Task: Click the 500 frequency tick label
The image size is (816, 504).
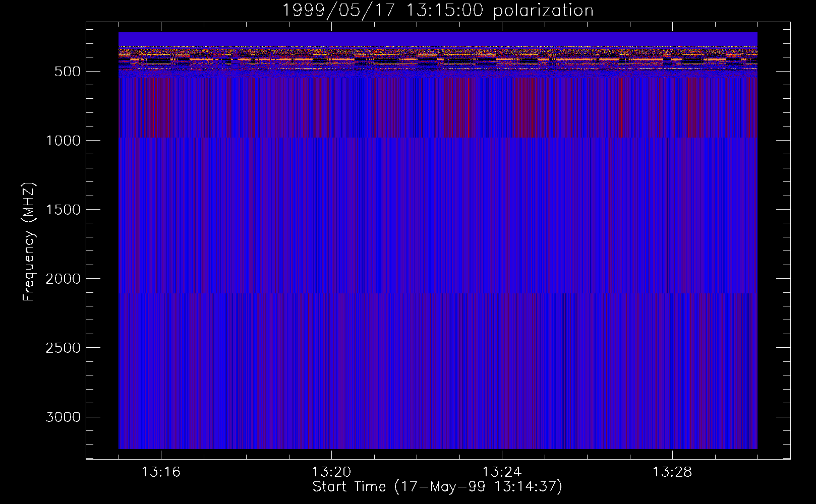Action: point(68,72)
